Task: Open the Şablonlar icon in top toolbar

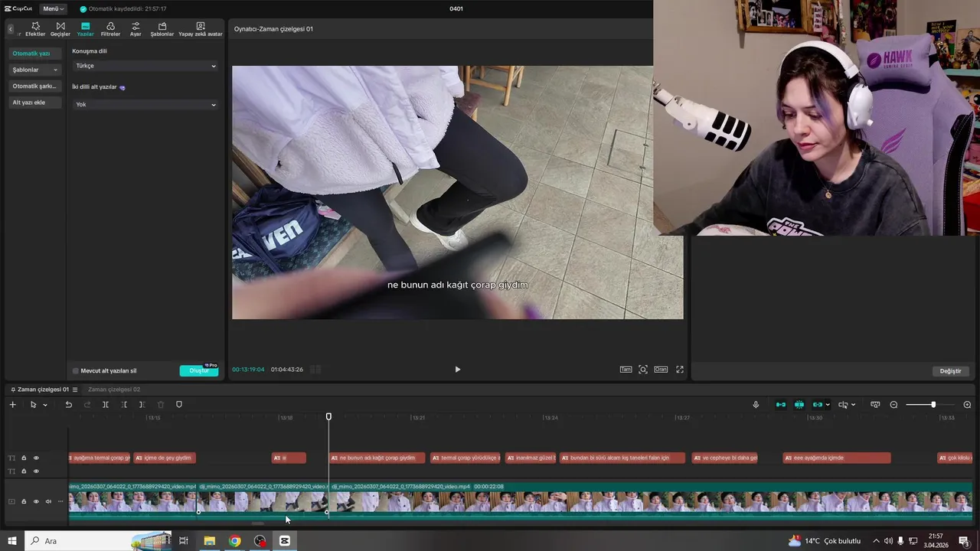Action: pyautogui.click(x=162, y=29)
